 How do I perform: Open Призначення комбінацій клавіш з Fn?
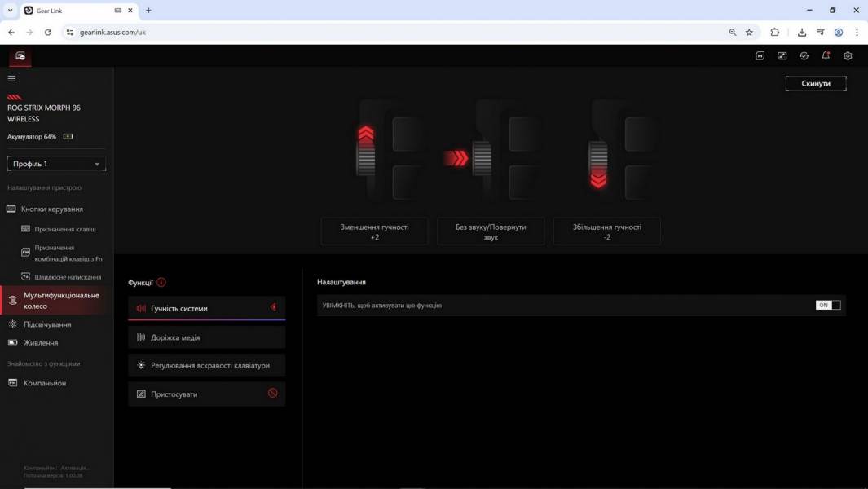[x=68, y=253]
